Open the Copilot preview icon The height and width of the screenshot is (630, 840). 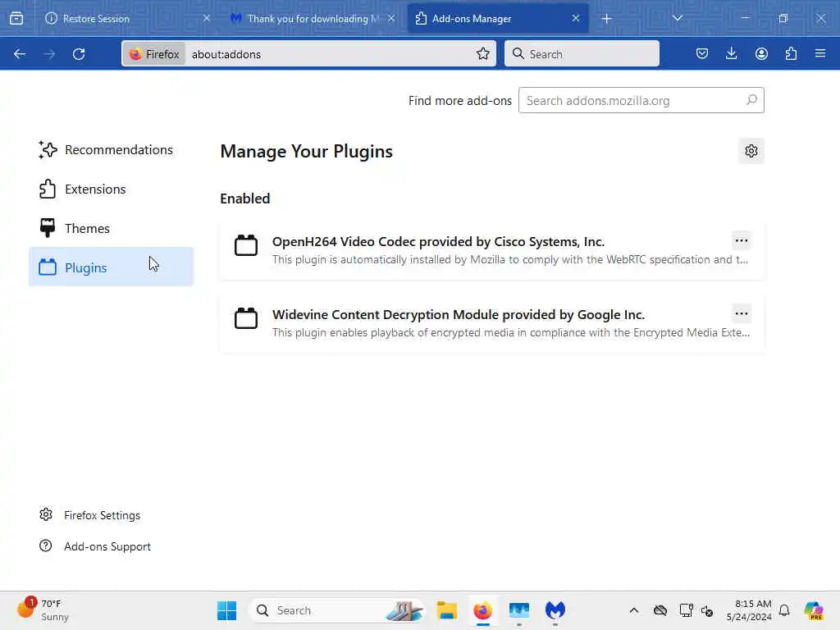click(813, 610)
